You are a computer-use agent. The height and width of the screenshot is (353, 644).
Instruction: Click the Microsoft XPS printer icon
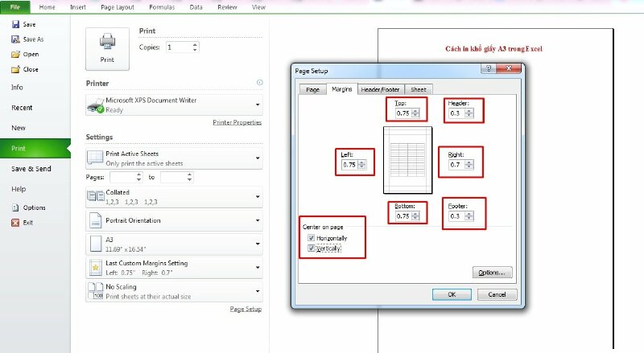click(95, 105)
